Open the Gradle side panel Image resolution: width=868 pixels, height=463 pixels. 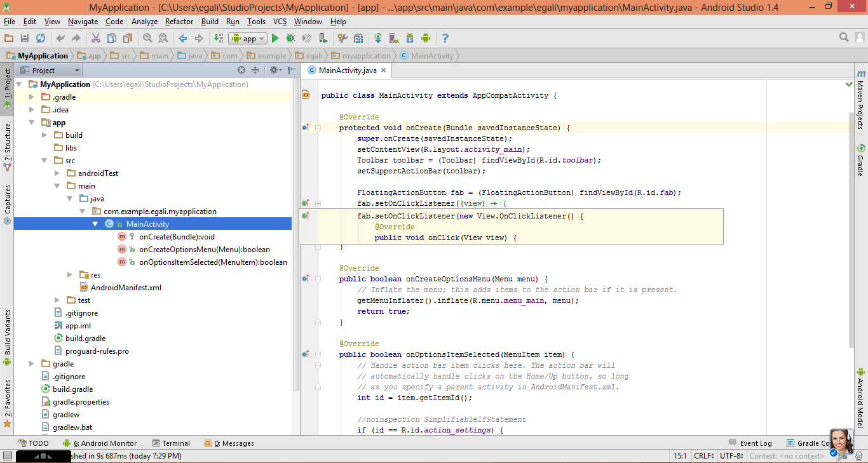pyautogui.click(x=860, y=159)
